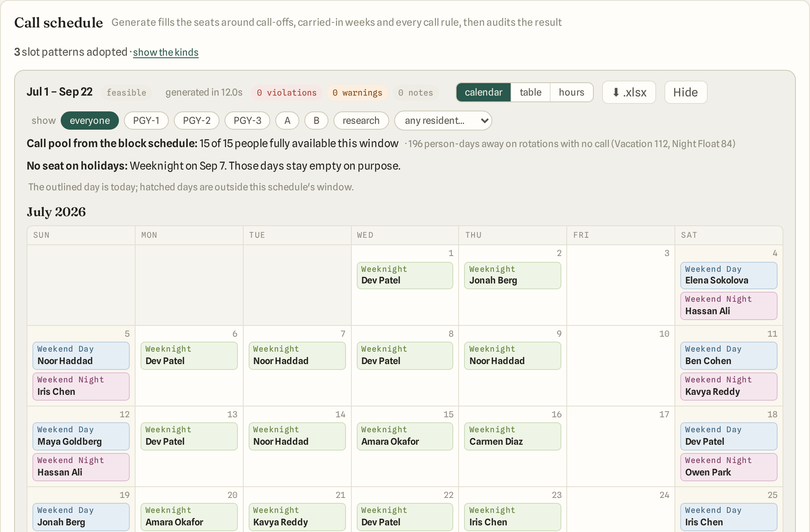Open Iris Chen's Weekend Night shift on July 5

point(81,387)
